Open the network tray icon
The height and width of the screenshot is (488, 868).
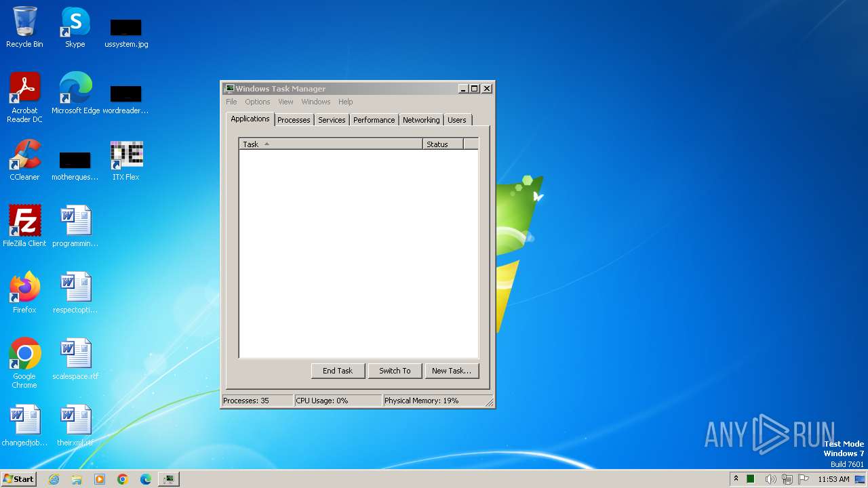click(787, 479)
